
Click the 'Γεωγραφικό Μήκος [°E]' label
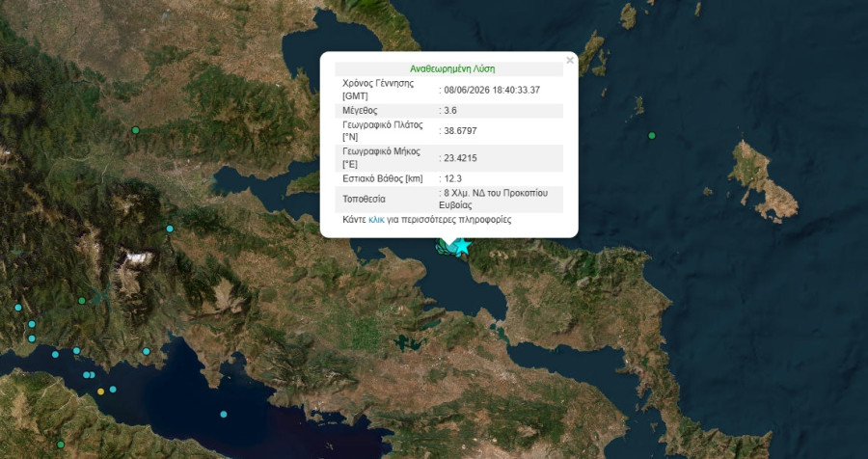pyautogui.click(x=381, y=158)
